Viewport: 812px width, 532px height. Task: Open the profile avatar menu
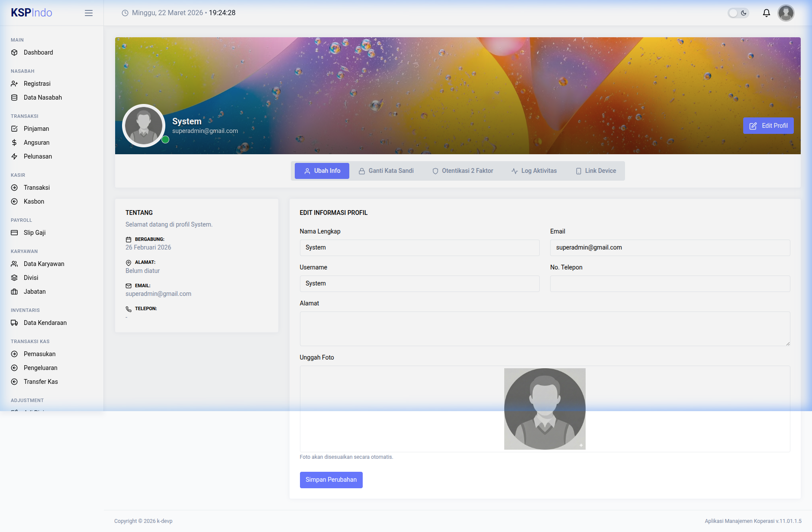point(786,13)
